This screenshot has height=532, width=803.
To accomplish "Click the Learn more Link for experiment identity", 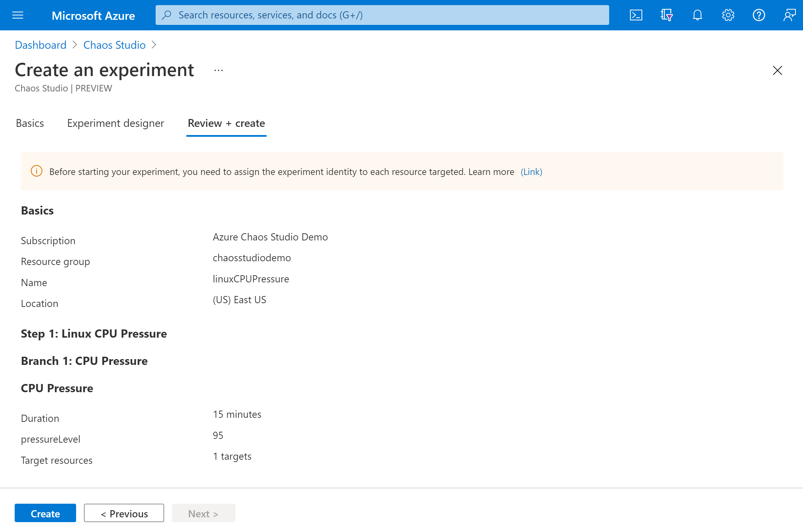I will click(531, 172).
